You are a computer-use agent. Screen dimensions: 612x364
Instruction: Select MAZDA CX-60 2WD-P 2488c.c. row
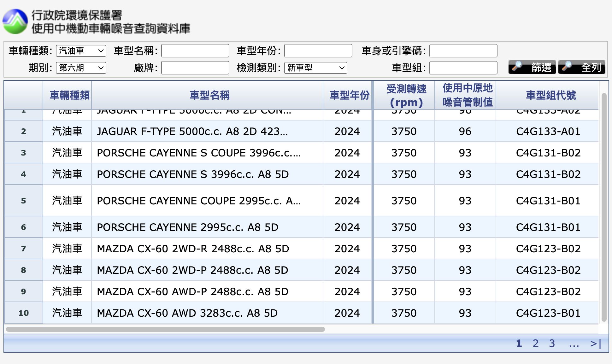[x=301, y=270]
